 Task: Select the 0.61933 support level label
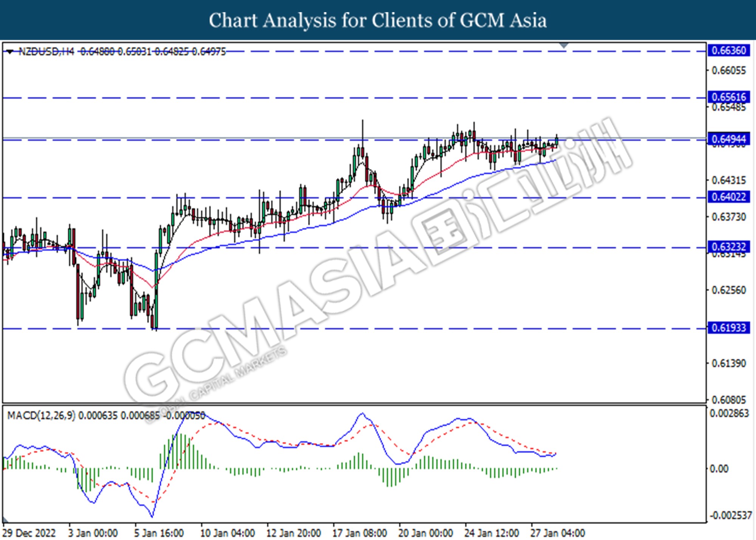click(x=728, y=327)
